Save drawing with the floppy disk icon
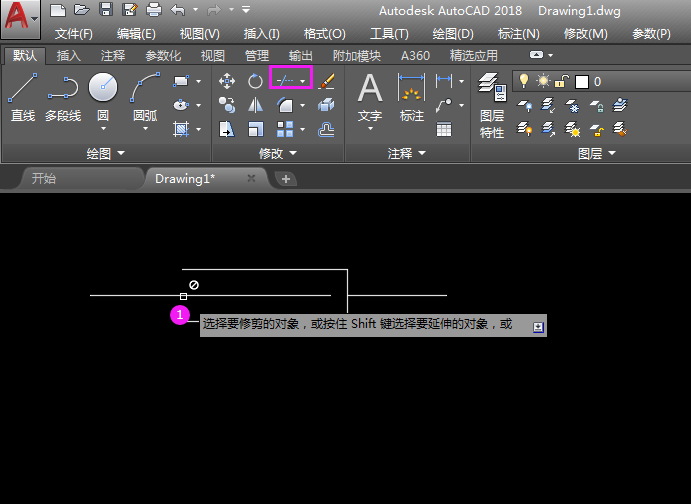 pyautogui.click(x=106, y=10)
